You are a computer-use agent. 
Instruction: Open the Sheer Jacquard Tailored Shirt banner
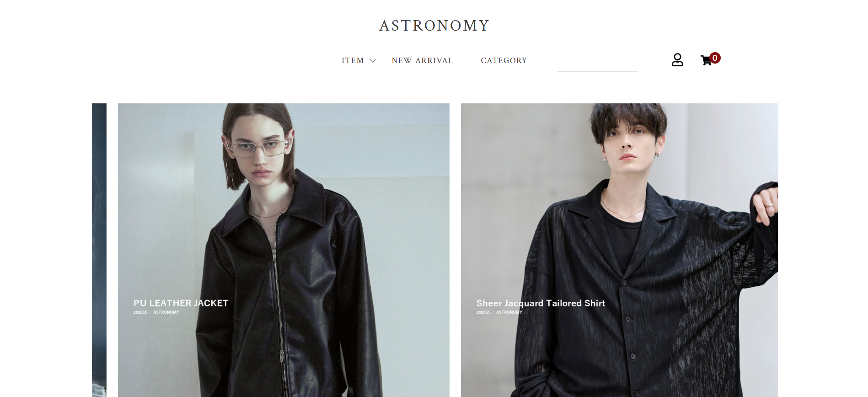point(619,250)
